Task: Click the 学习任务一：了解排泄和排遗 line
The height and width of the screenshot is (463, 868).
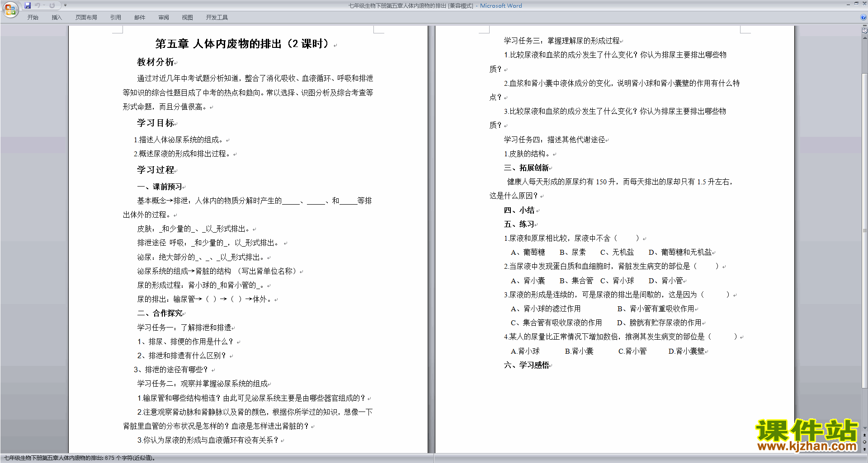Action: click(184, 327)
